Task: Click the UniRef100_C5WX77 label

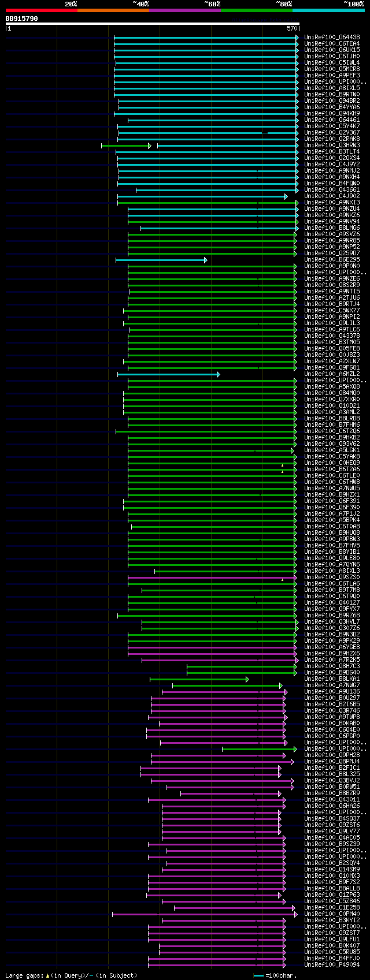Action: pos(332,310)
